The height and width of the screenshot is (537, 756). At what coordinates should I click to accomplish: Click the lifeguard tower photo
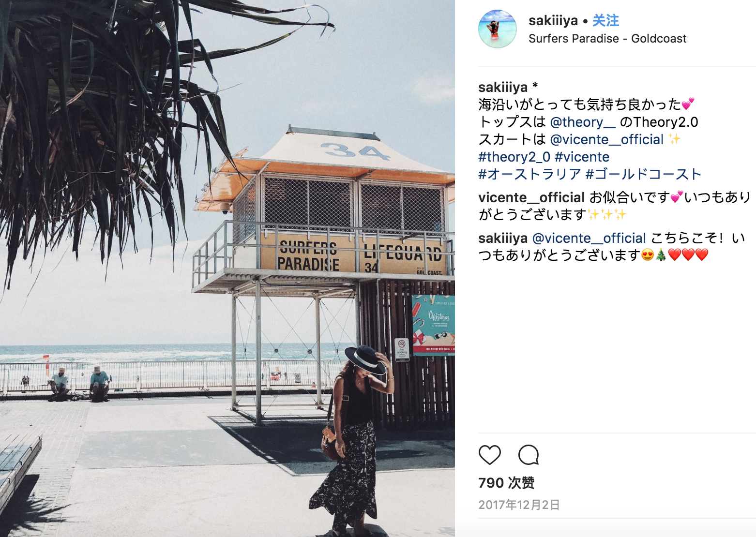[x=227, y=268]
